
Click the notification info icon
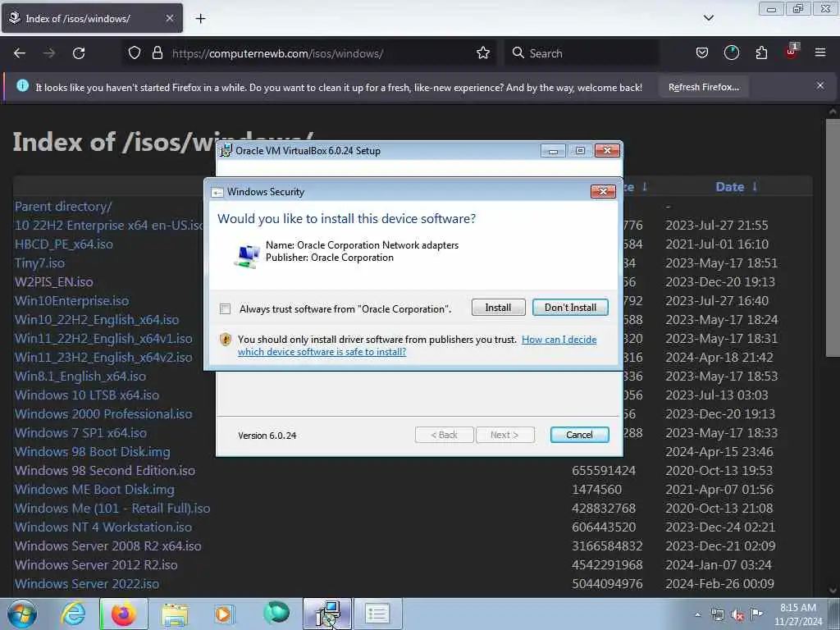click(22, 85)
